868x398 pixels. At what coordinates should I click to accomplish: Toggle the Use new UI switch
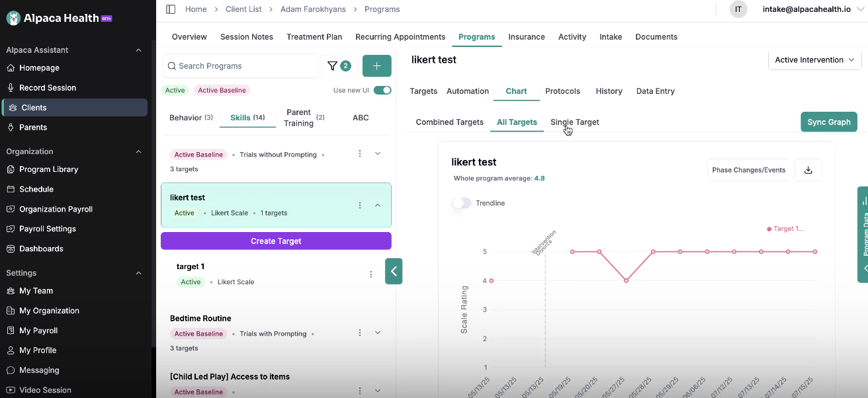tap(382, 90)
